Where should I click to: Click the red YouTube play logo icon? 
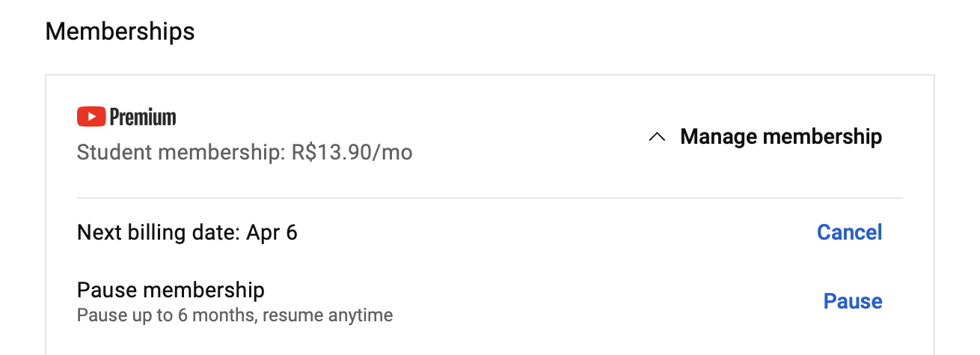click(x=91, y=117)
